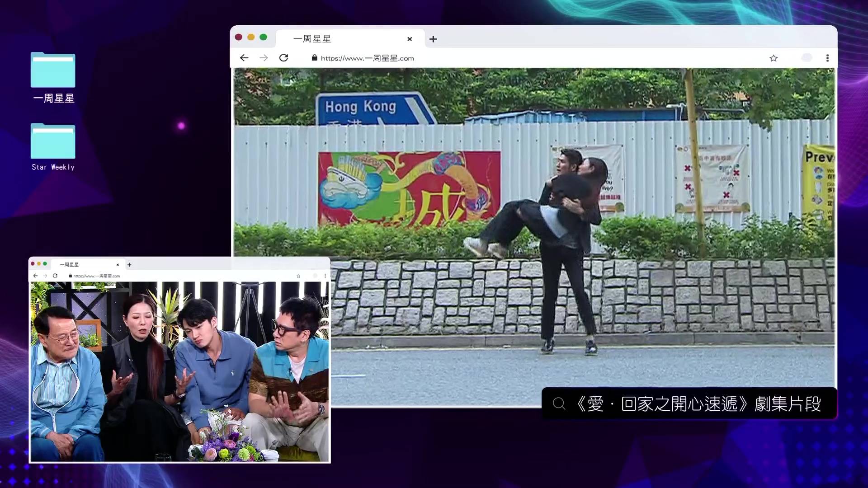Click the lock icon in large browser address bar

315,58
